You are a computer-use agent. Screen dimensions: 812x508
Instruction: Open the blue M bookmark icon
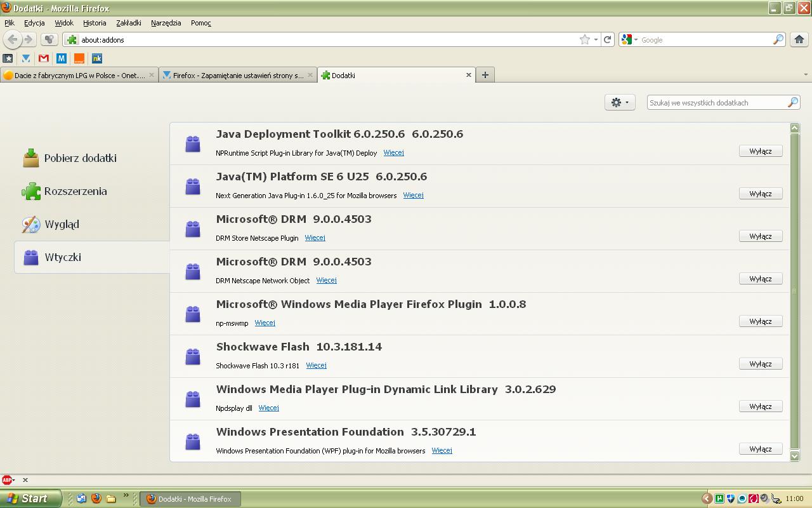pos(62,58)
